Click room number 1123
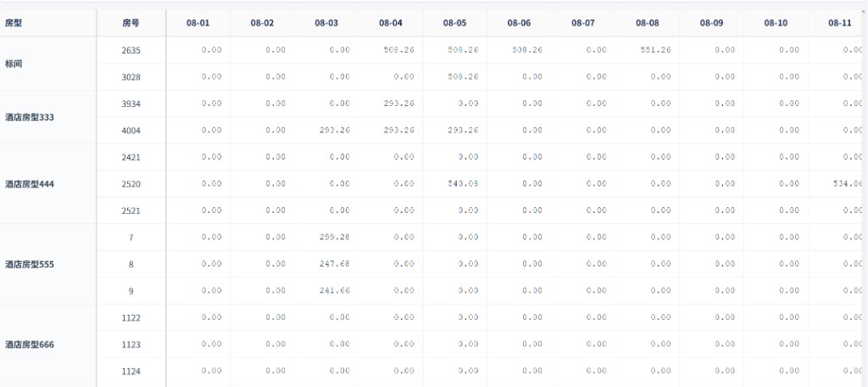The width and height of the screenshot is (868, 387). point(131,345)
